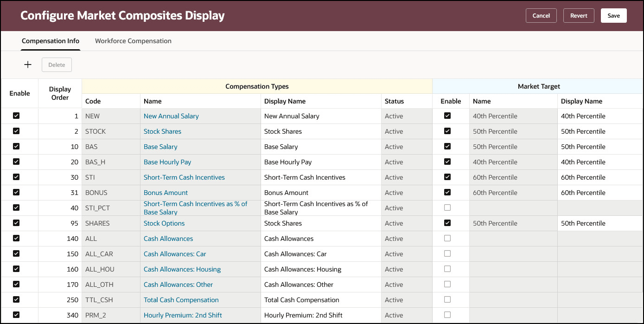The height and width of the screenshot is (324, 644).
Task: Toggle the Enable checkbox for ALL_CAR row
Action: point(16,253)
